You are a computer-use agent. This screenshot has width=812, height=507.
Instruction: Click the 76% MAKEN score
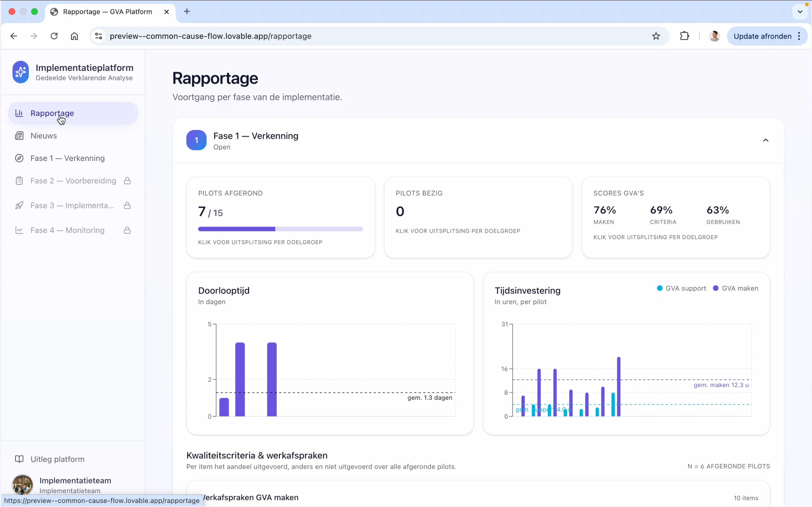(604, 215)
